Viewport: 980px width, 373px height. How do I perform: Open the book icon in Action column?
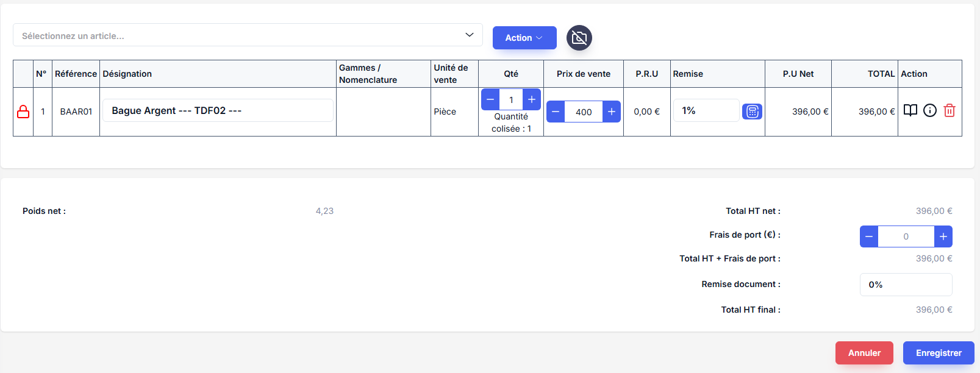click(x=910, y=110)
